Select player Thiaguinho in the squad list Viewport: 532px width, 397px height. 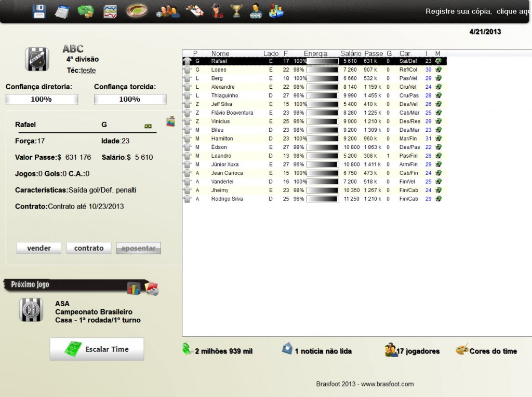tap(224, 95)
